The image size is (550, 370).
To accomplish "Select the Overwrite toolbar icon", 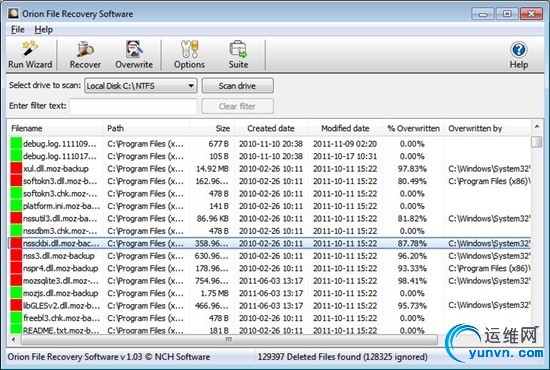I will 134,55.
